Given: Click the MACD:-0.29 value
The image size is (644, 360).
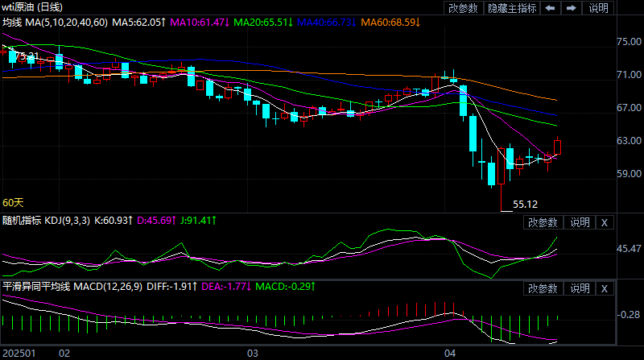Looking at the screenshot, I should click(x=286, y=287).
